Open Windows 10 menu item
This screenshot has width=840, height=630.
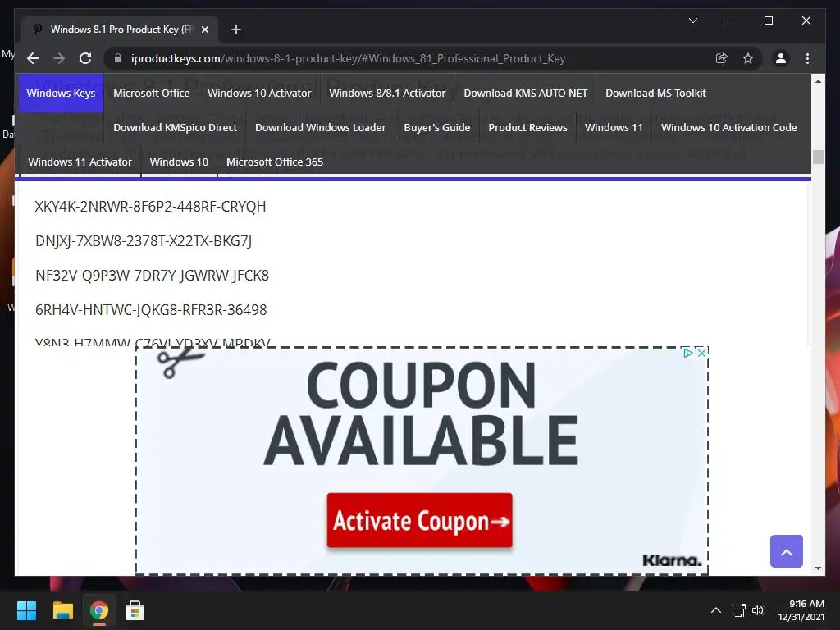179,162
